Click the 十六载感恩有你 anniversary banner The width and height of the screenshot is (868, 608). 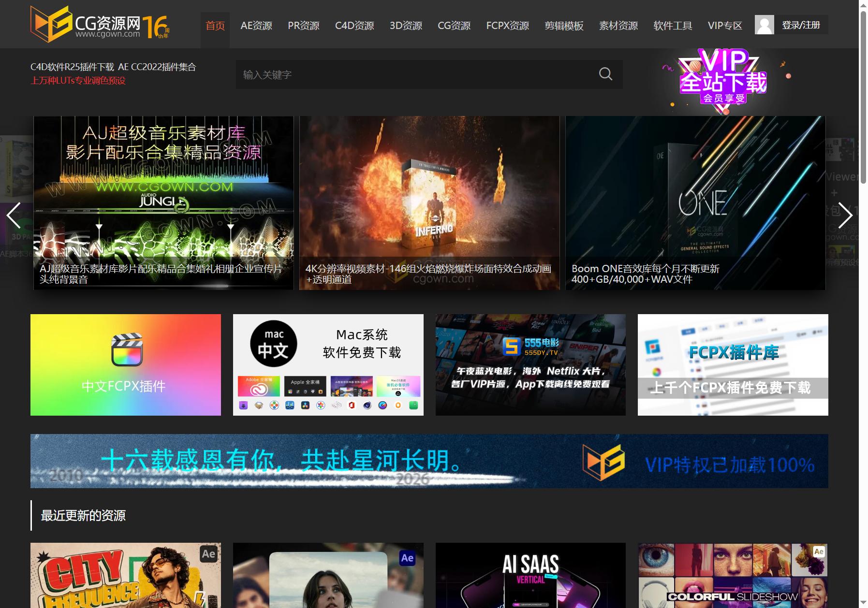[429, 461]
